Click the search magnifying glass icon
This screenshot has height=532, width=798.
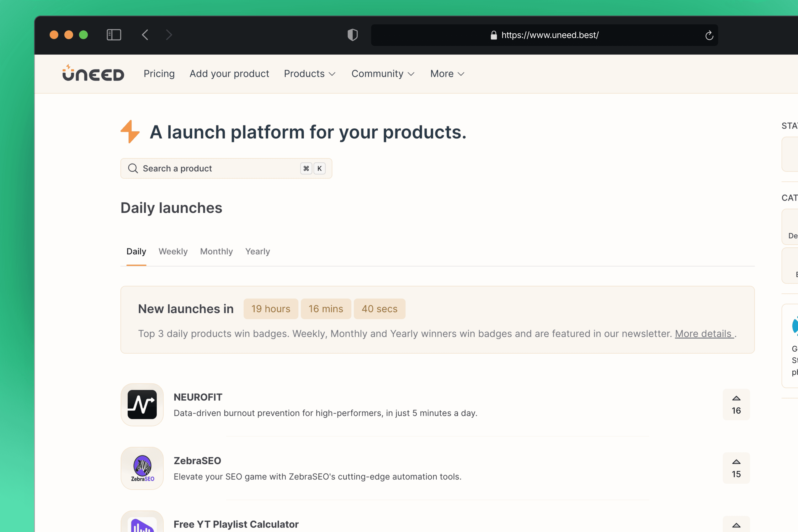[133, 168]
